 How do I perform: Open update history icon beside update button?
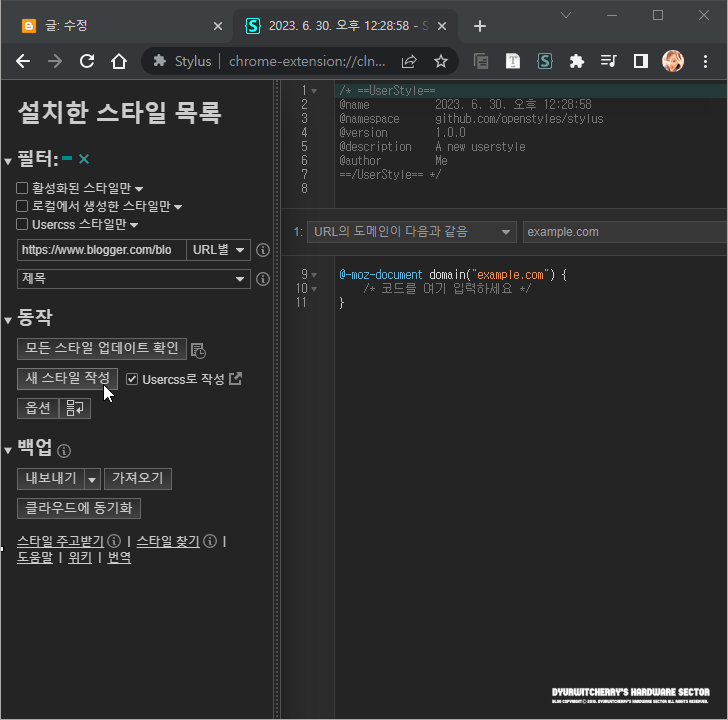tap(198, 350)
